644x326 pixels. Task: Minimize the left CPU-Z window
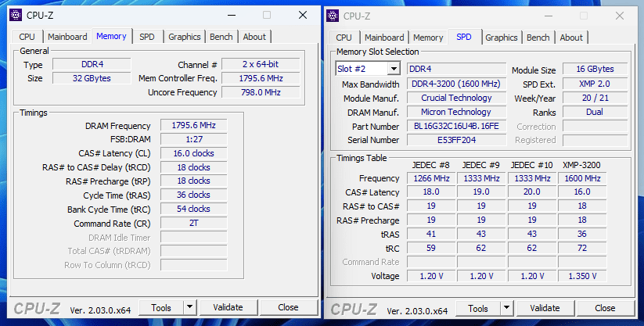[x=232, y=15]
